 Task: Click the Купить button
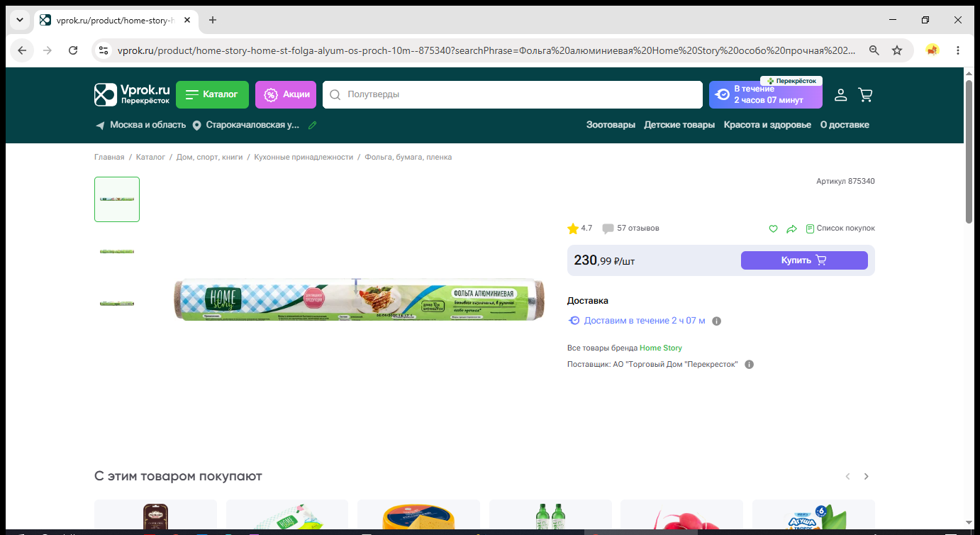coord(804,260)
